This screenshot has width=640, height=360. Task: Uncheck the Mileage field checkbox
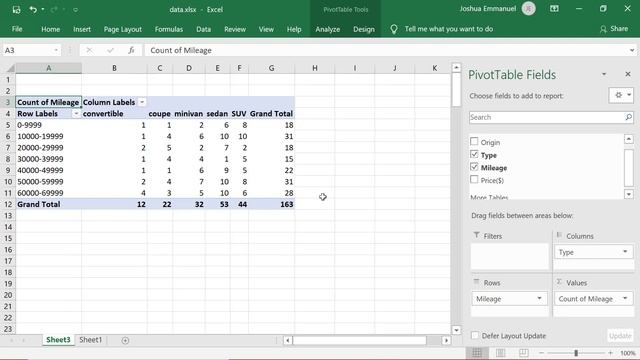474,167
